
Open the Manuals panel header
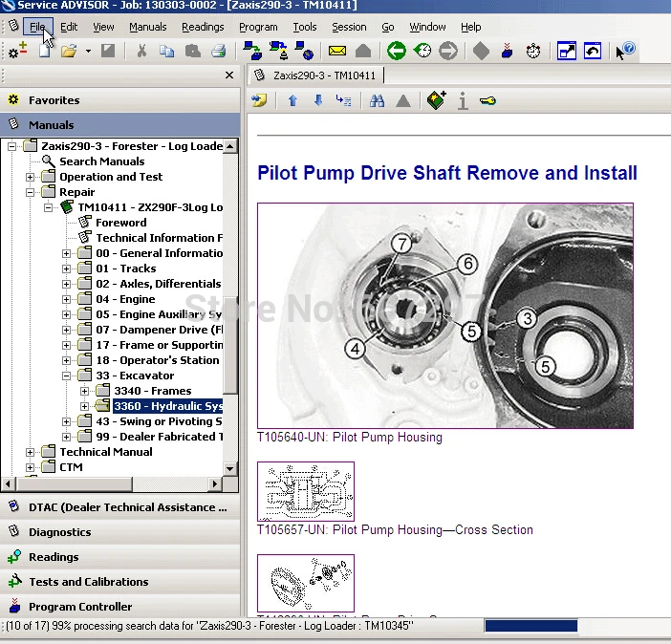(x=119, y=125)
